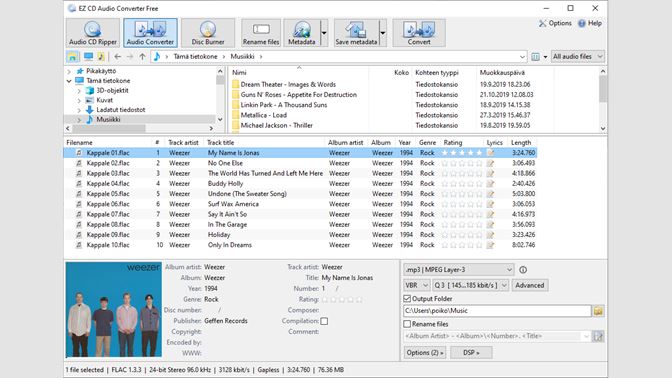672x378 pixels.
Task: Open the Save metadata dropdown arrow
Action: click(383, 33)
